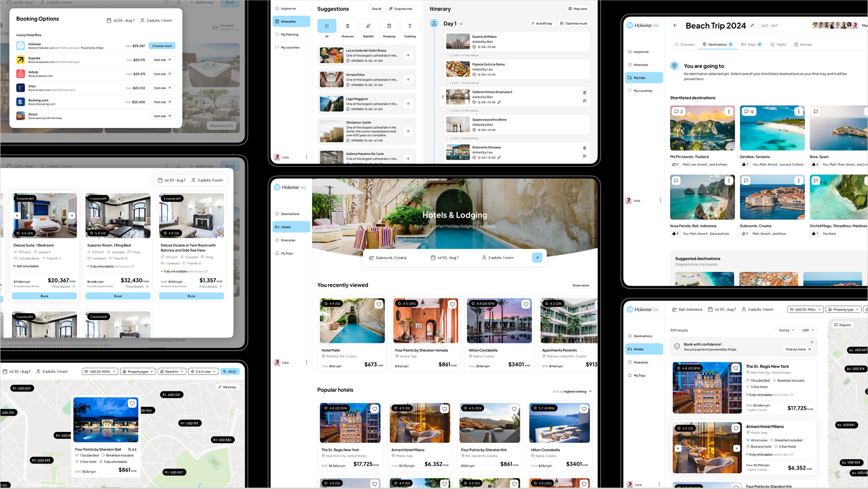Favorite Hotel Malin with heart icon
868x489 pixels.
coord(379,304)
